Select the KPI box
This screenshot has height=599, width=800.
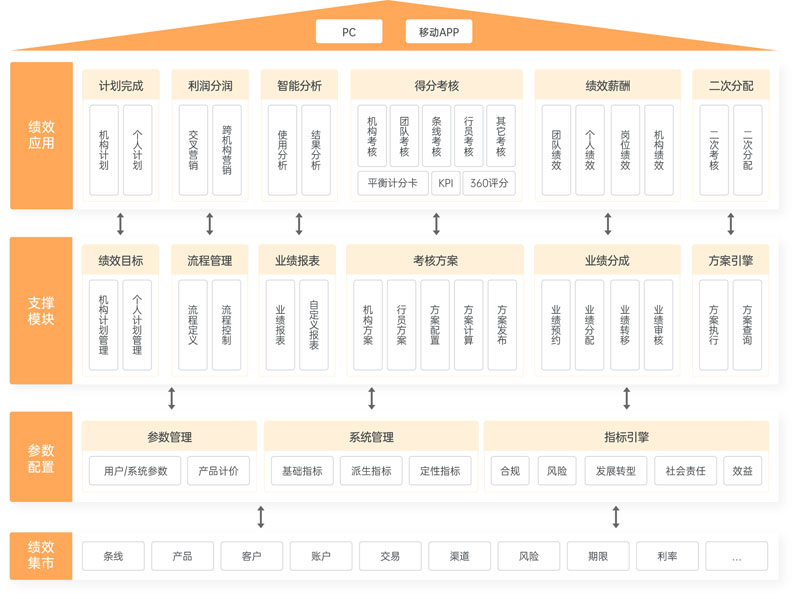click(446, 183)
